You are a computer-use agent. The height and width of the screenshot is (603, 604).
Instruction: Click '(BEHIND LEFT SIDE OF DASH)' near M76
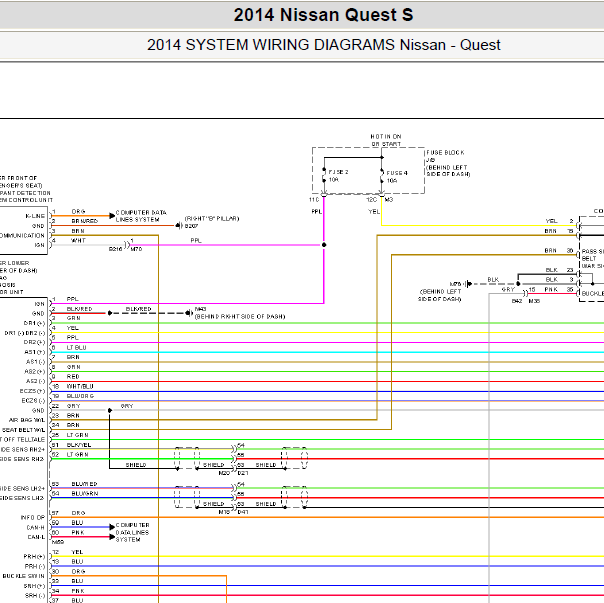pyautogui.click(x=440, y=295)
